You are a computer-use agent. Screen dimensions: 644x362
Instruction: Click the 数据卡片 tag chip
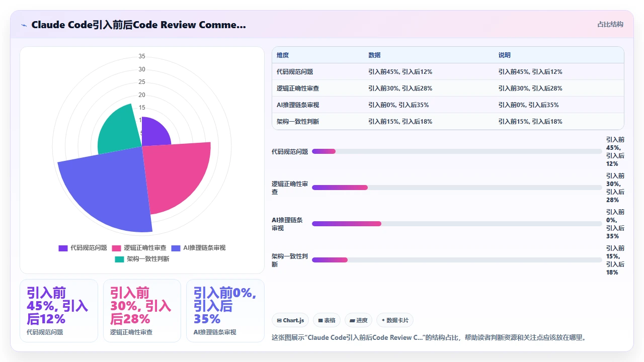395,320
